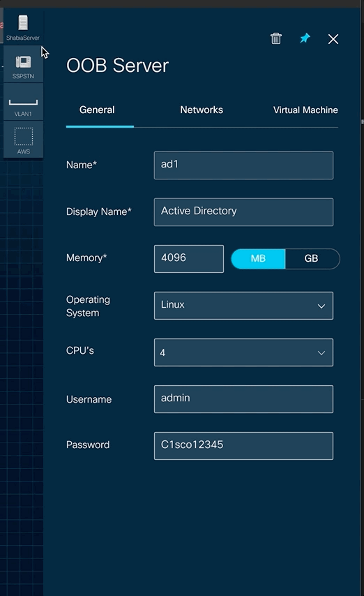This screenshot has height=596, width=364.
Task: Delete the OOB Server via trash icon
Action: click(276, 38)
